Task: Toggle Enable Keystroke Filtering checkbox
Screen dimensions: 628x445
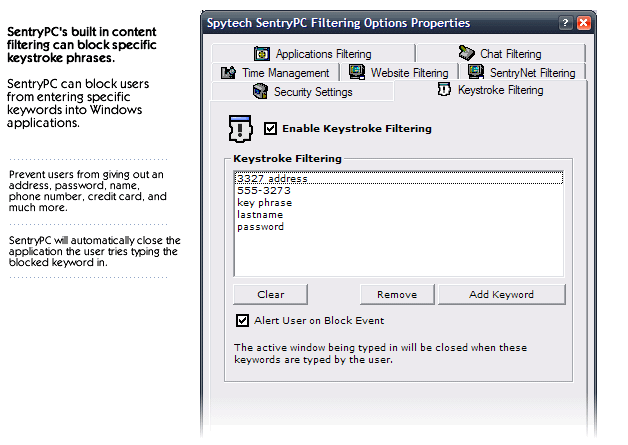Action: point(270,129)
